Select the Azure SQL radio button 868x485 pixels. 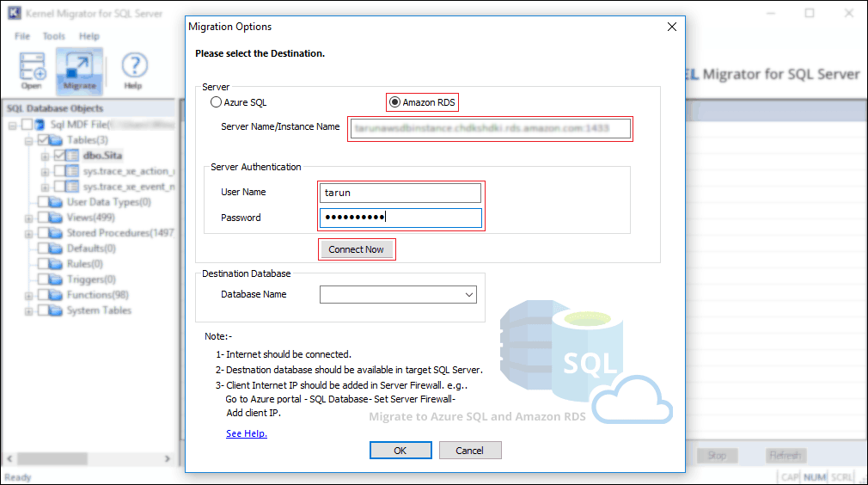pyautogui.click(x=216, y=102)
